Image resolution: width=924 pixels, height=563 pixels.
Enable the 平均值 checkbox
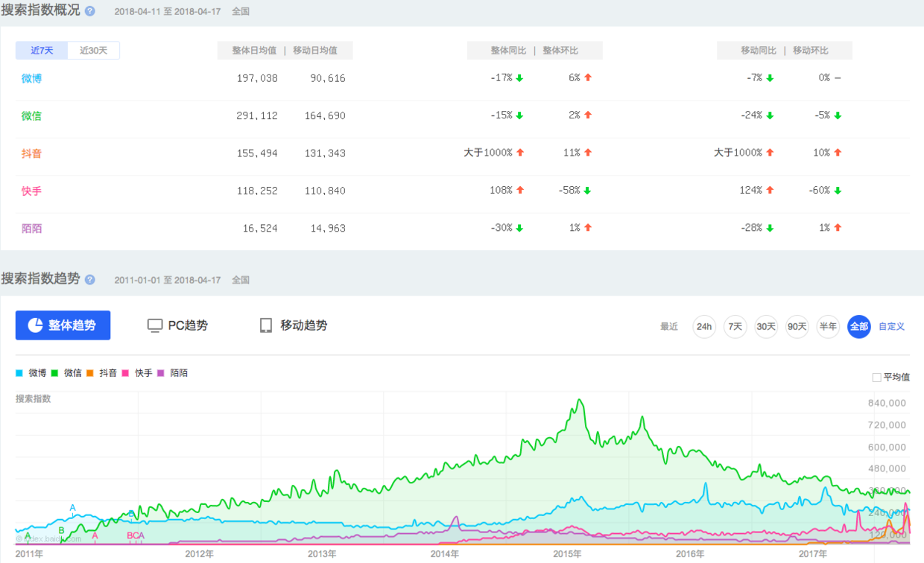click(876, 377)
